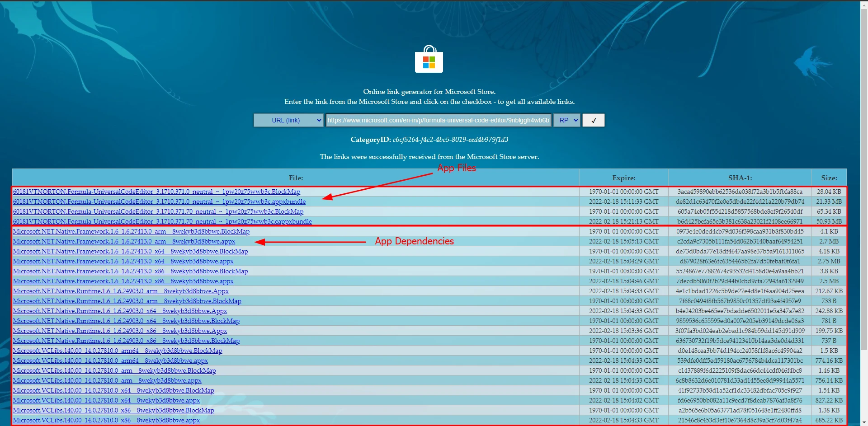Select the CategoryID value text

tap(450, 140)
